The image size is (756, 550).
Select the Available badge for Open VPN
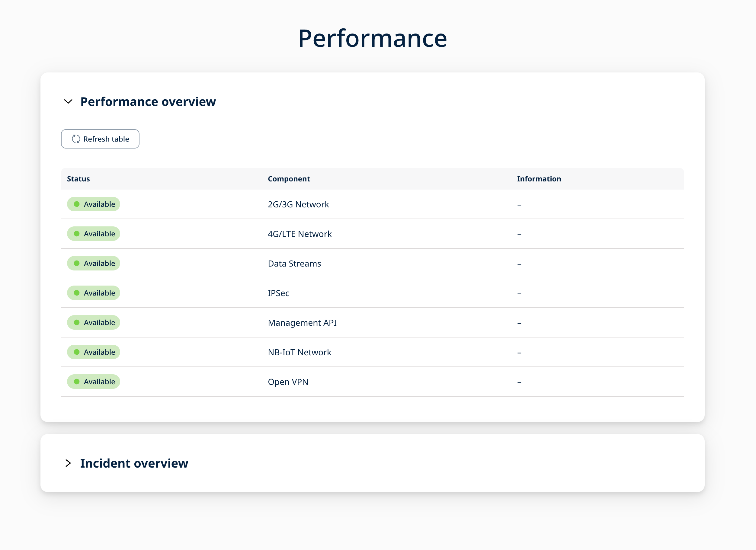pos(93,382)
